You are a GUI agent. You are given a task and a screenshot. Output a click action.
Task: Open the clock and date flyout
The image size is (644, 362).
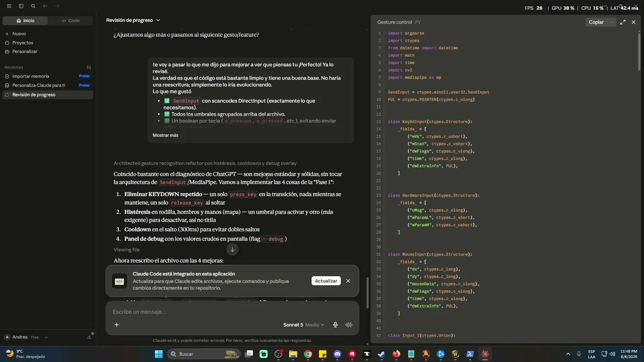(x=629, y=354)
